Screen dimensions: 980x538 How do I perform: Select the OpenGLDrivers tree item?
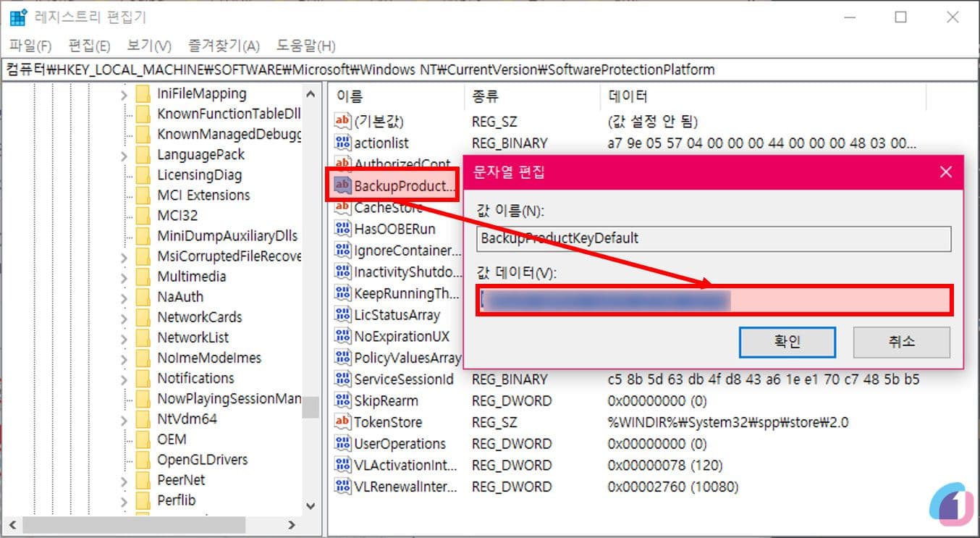tap(202, 459)
